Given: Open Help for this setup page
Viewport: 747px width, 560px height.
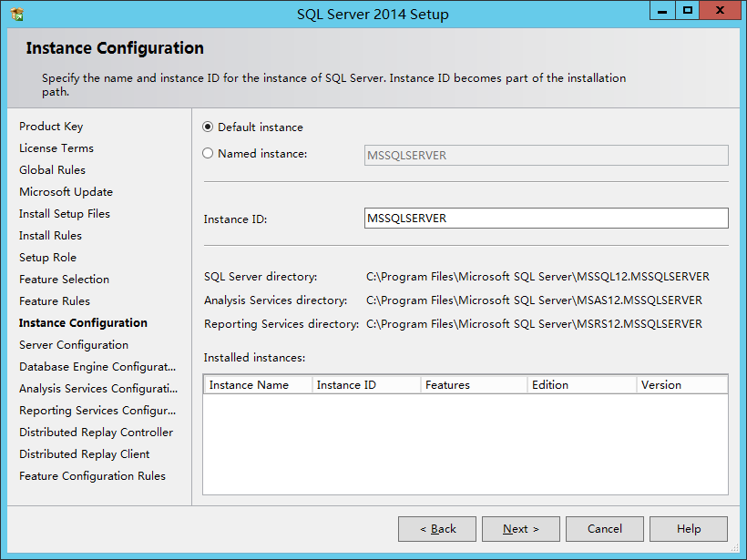Looking at the screenshot, I should pos(689,529).
